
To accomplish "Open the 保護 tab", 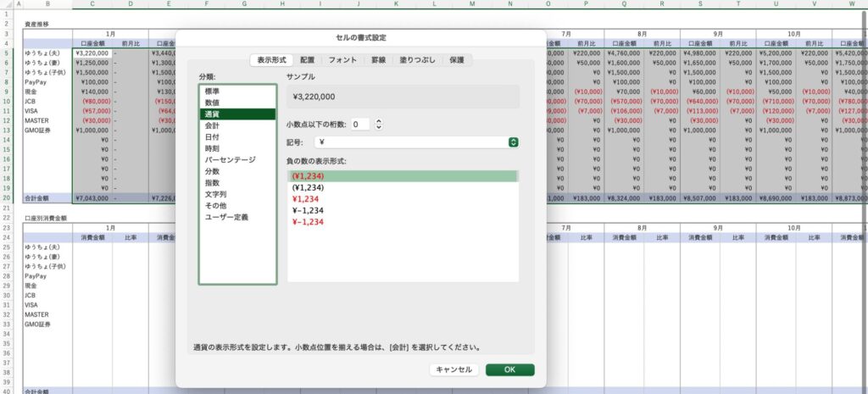I will [456, 60].
